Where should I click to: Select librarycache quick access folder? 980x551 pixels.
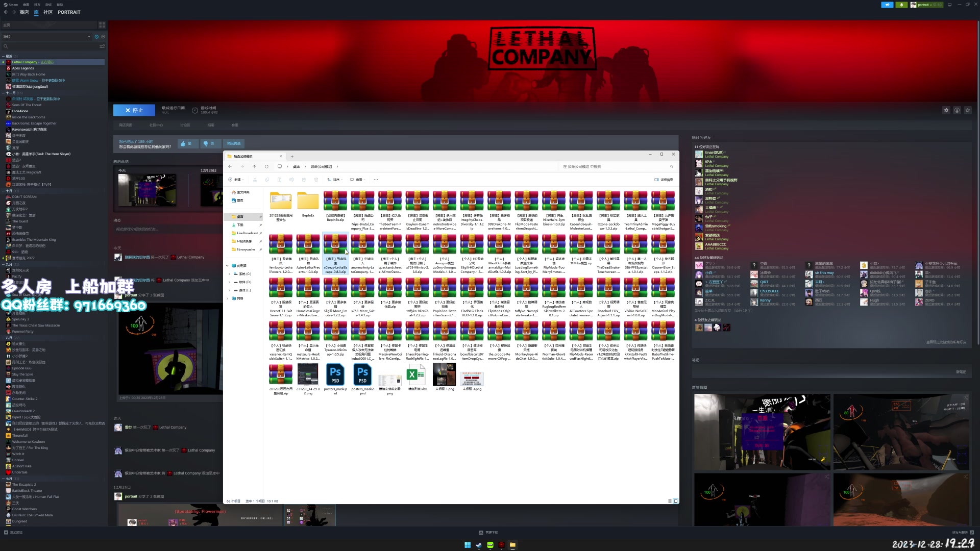(x=246, y=249)
